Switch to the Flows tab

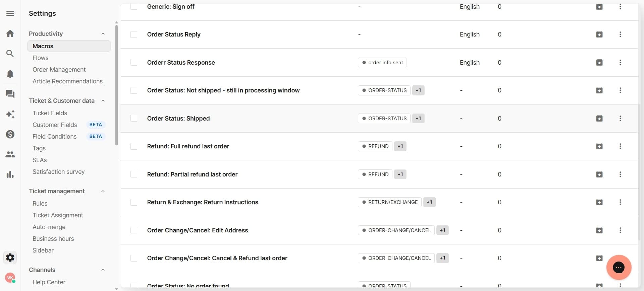click(41, 58)
